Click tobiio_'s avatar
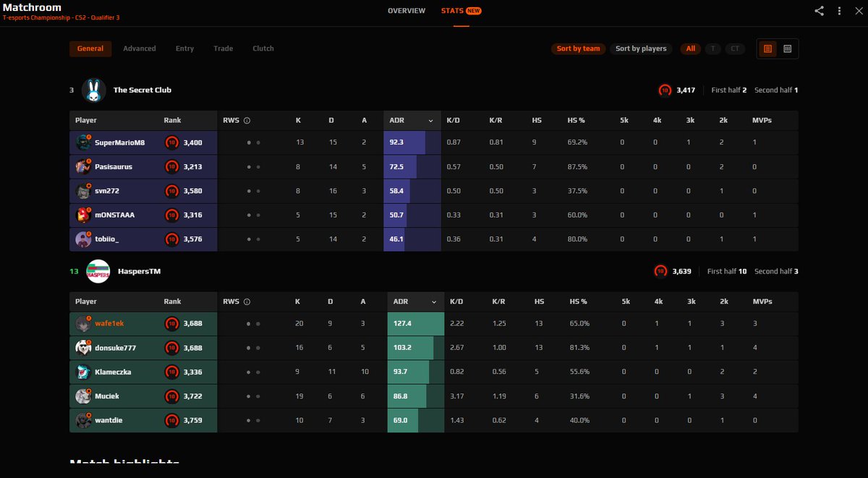Viewport: 868px width, 478px height. [x=82, y=239]
